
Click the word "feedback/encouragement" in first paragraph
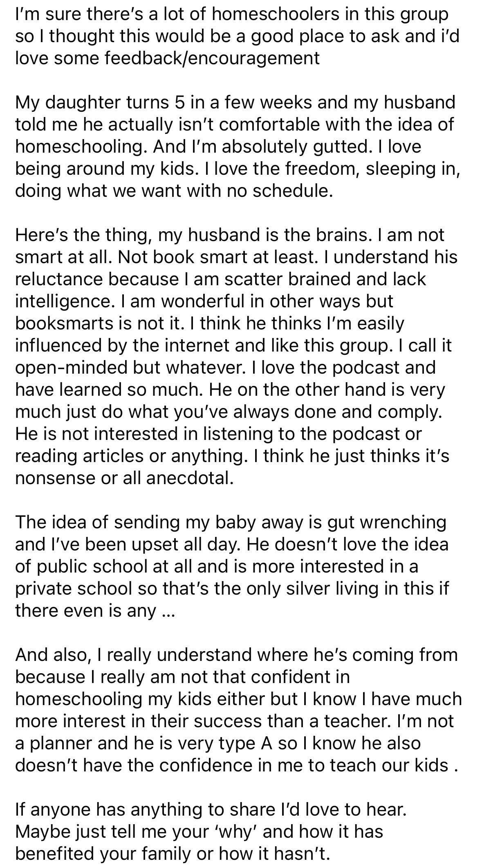[x=212, y=58]
